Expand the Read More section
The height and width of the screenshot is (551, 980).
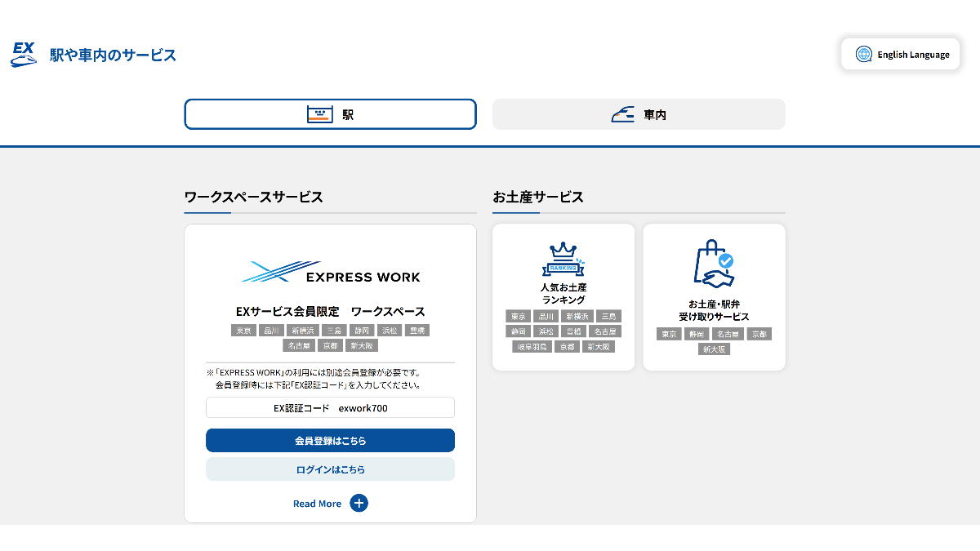[330, 503]
